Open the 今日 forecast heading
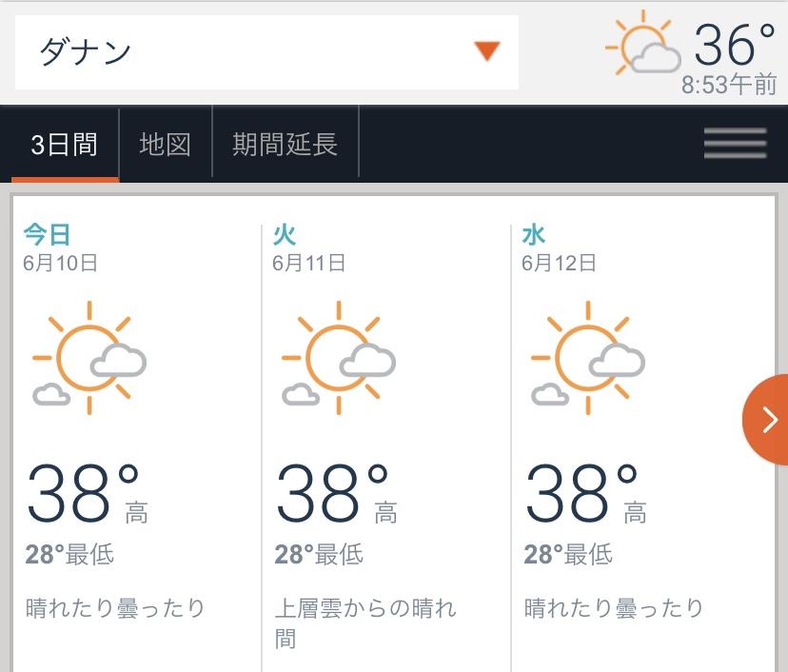788x672 pixels. [x=47, y=234]
